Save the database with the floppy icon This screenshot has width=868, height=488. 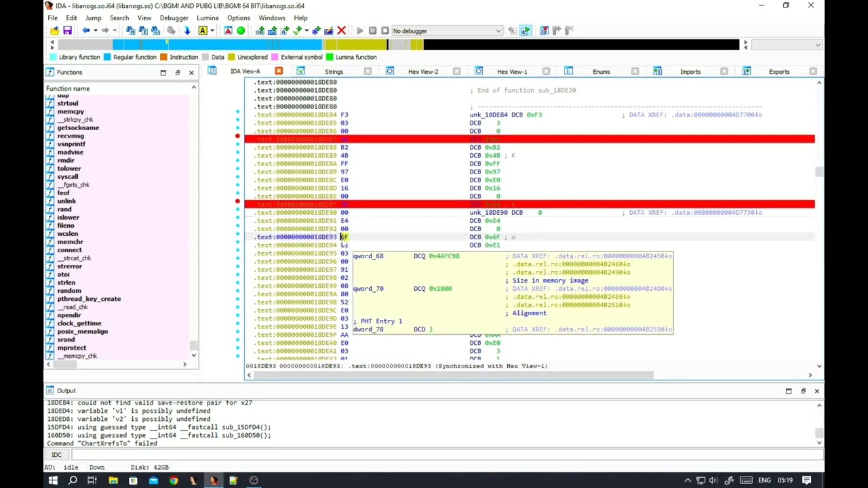tap(67, 30)
